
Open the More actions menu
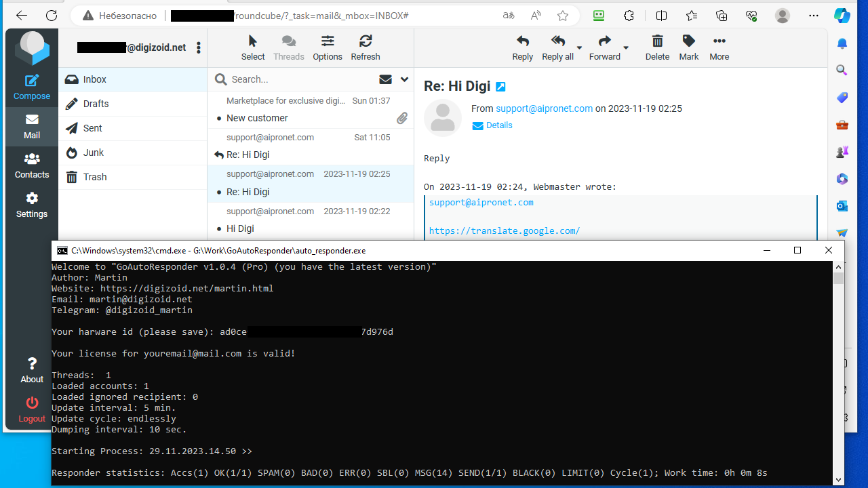pyautogui.click(x=719, y=47)
